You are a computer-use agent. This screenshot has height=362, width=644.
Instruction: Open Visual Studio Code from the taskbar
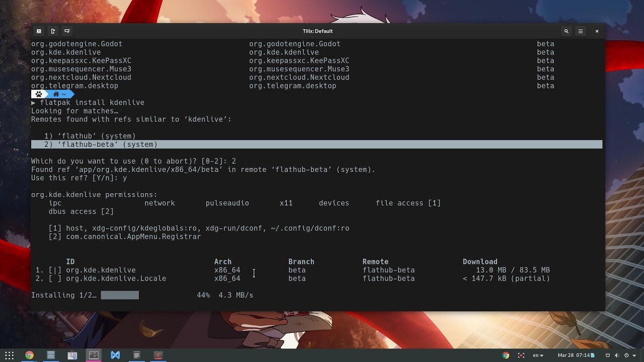click(x=115, y=355)
